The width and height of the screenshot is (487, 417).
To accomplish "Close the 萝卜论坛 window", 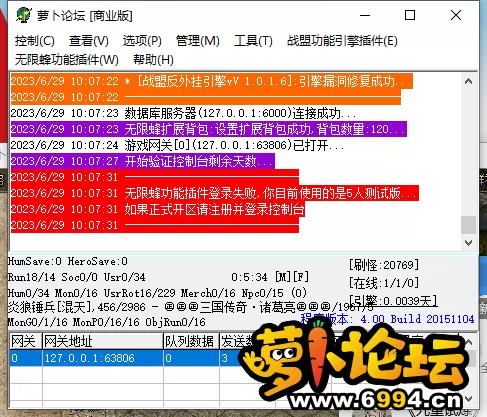I will [x=456, y=15].
